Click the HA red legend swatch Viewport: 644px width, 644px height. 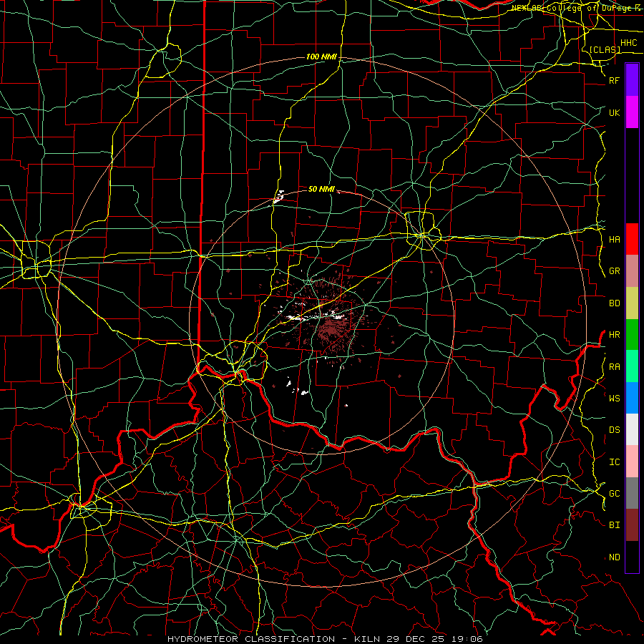(632, 239)
